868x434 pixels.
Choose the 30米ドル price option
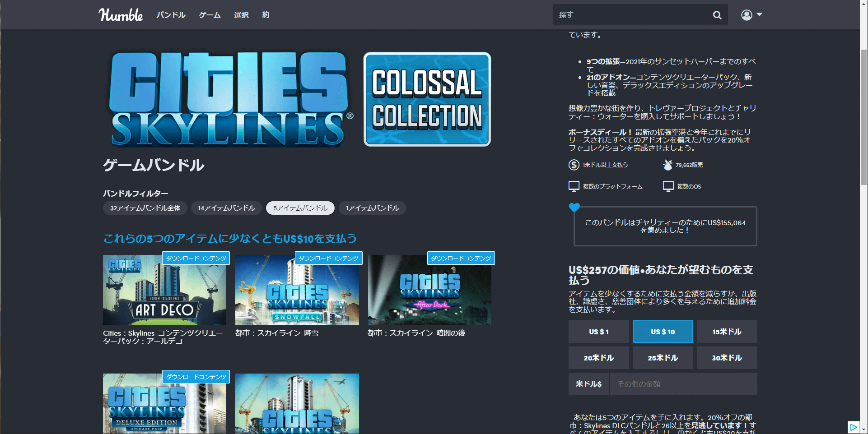pyautogui.click(x=727, y=358)
